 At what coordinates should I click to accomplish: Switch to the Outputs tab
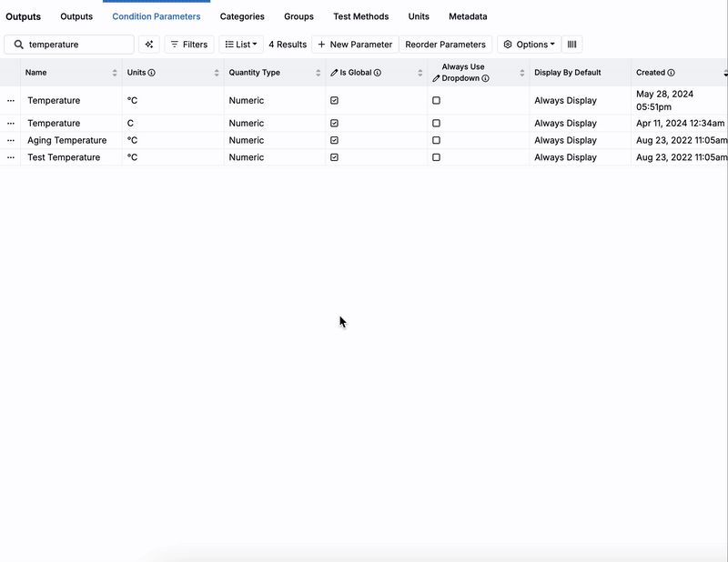point(76,16)
